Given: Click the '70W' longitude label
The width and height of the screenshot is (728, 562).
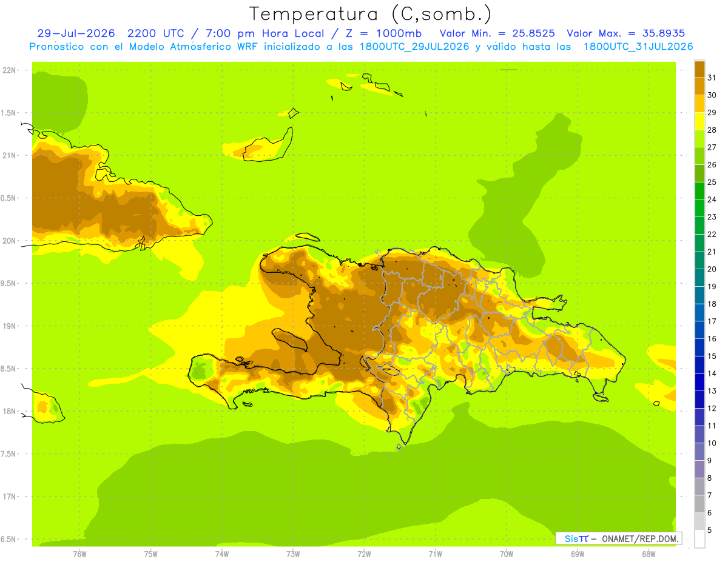Looking at the screenshot, I should coord(507,554).
